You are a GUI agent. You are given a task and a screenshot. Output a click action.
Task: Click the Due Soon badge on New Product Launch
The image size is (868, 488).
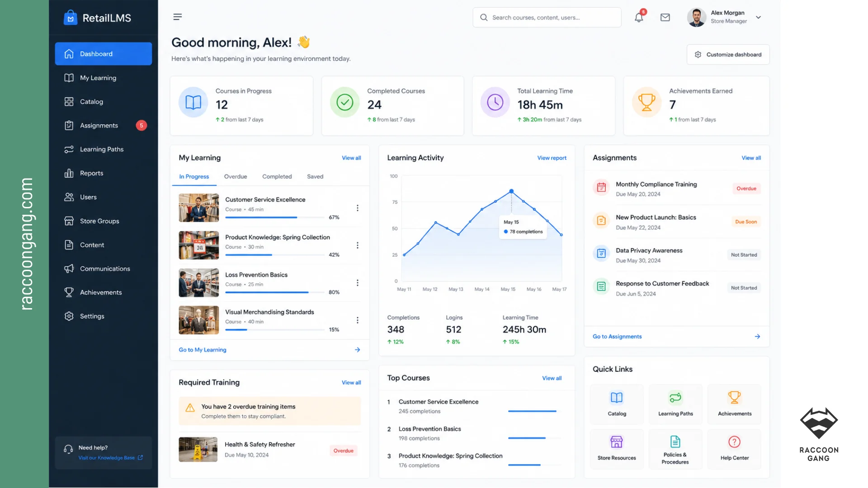[746, 222]
